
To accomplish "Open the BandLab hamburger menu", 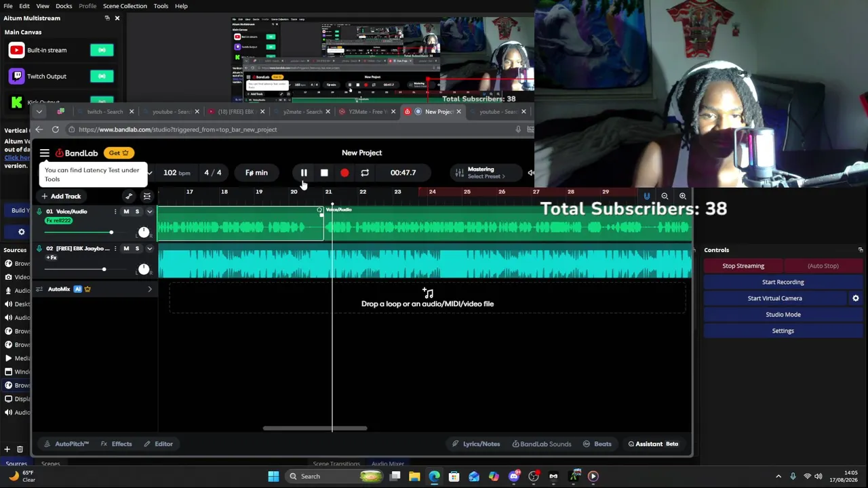I will pyautogui.click(x=45, y=153).
